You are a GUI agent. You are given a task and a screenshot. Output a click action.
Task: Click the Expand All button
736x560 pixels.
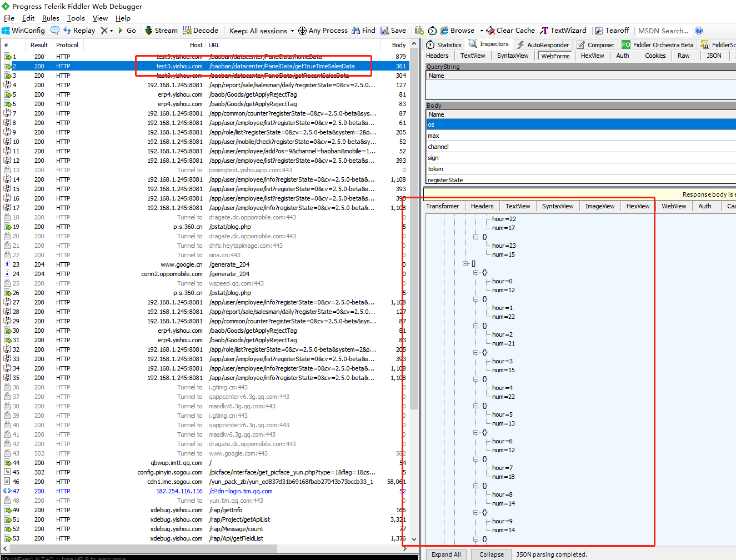click(x=446, y=554)
